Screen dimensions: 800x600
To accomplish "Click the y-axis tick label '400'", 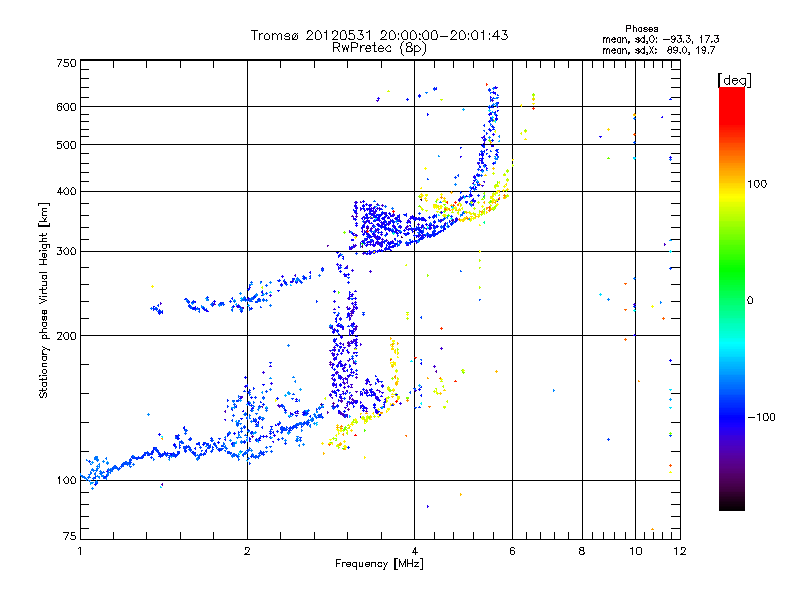I will coord(66,191).
